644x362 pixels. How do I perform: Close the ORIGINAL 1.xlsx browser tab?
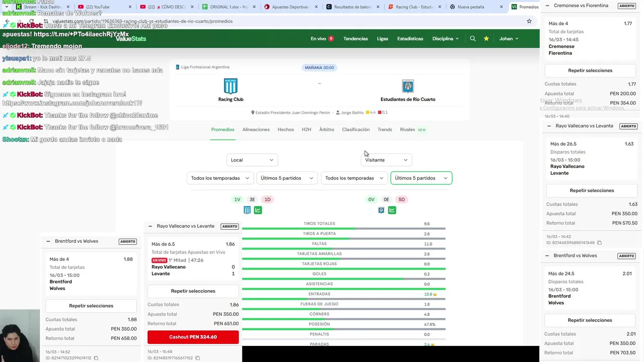[x=254, y=7]
